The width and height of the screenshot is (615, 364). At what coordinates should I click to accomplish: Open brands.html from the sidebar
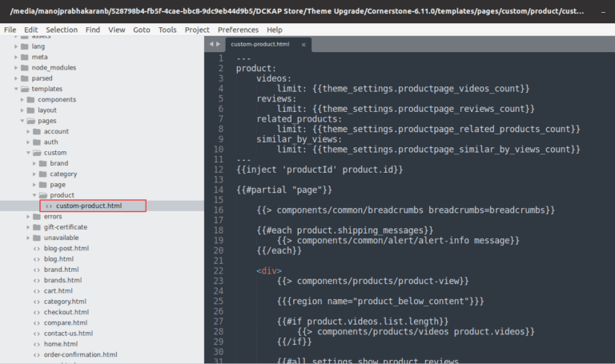click(x=62, y=280)
